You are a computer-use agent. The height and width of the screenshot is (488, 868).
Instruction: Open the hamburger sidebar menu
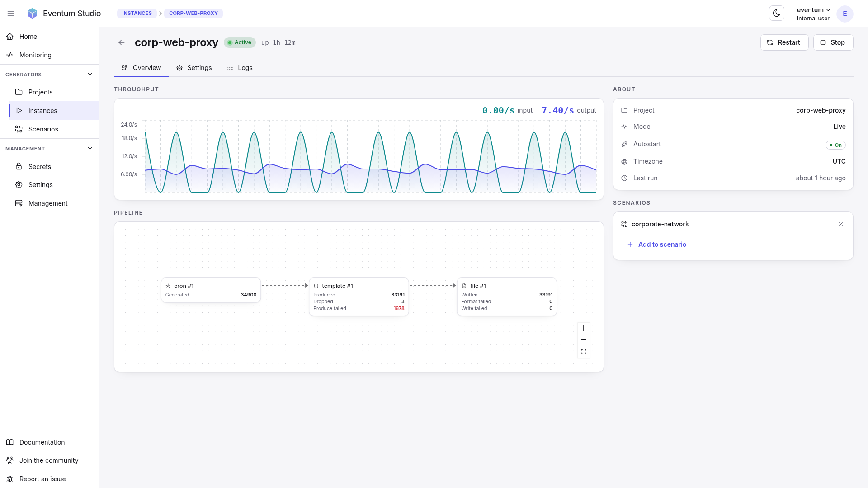(11, 14)
